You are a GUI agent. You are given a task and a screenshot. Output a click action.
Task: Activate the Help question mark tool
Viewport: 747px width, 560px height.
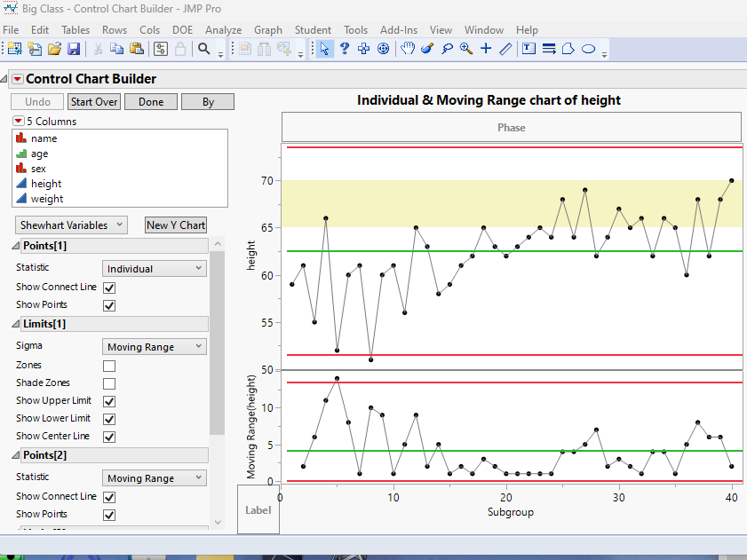[x=345, y=49]
